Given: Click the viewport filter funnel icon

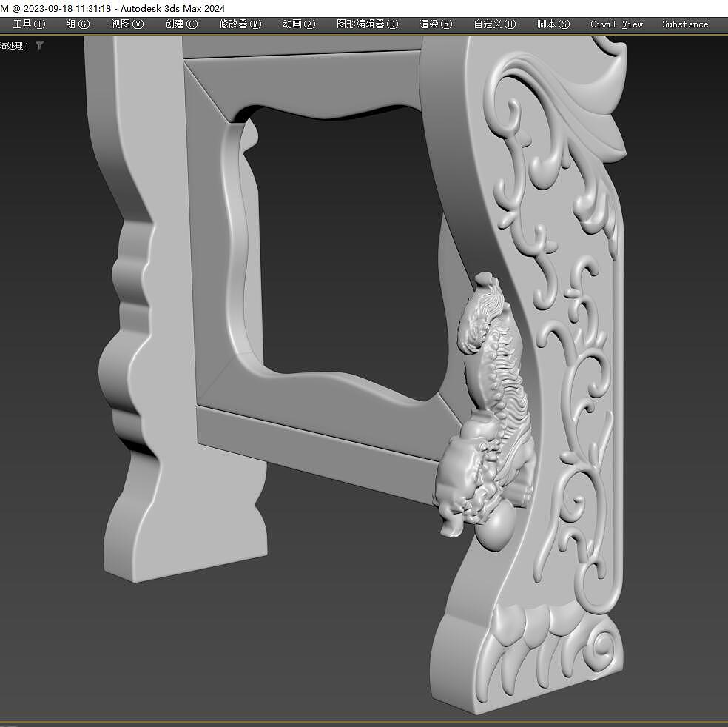Looking at the screenshot, I should click(x=40, y=46).
